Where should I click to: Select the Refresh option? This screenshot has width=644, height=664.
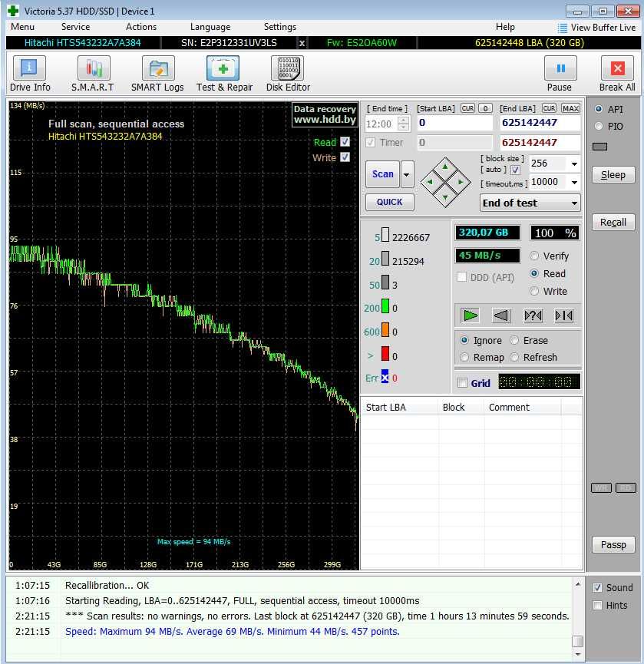(514, 357)
